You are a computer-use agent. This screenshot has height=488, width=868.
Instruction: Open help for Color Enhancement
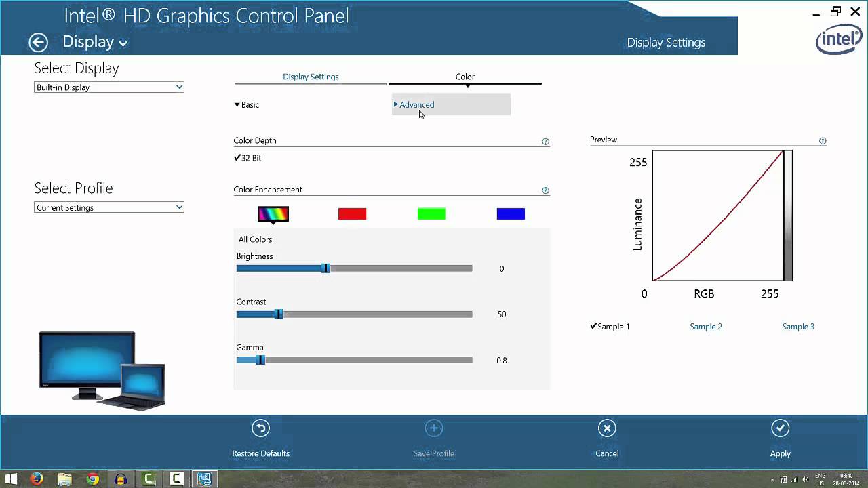click(x=545, y=190)
